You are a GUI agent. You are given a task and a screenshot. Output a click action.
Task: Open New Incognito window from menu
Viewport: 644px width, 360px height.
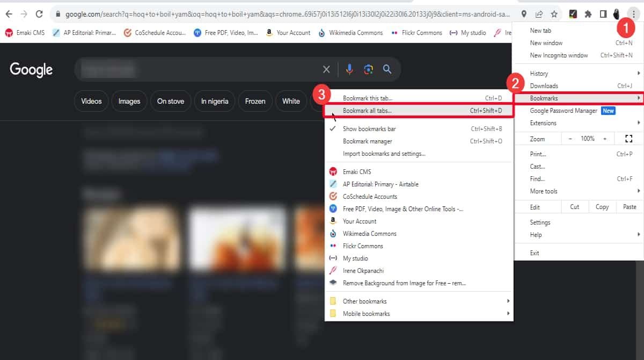(559, 55)
